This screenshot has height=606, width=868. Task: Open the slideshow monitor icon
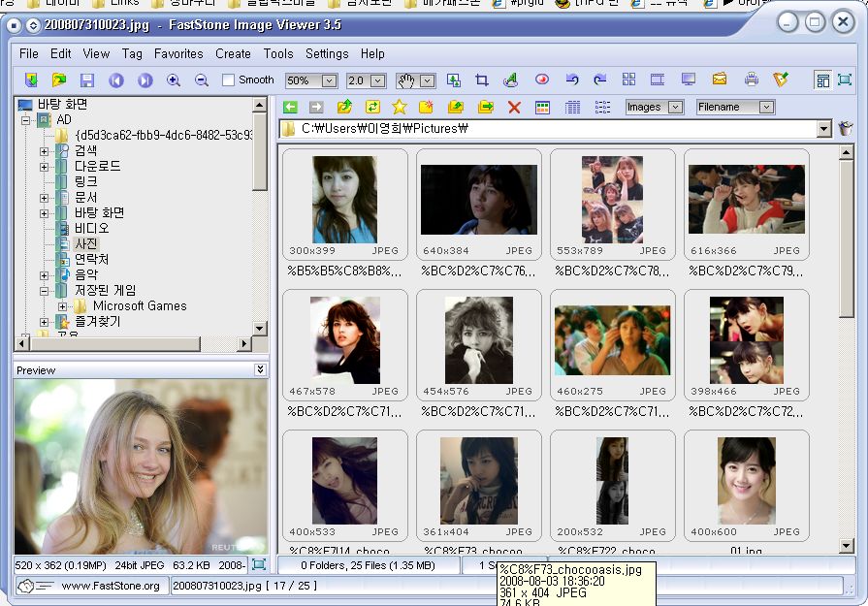pyautogui.click(x=688, y=80)
